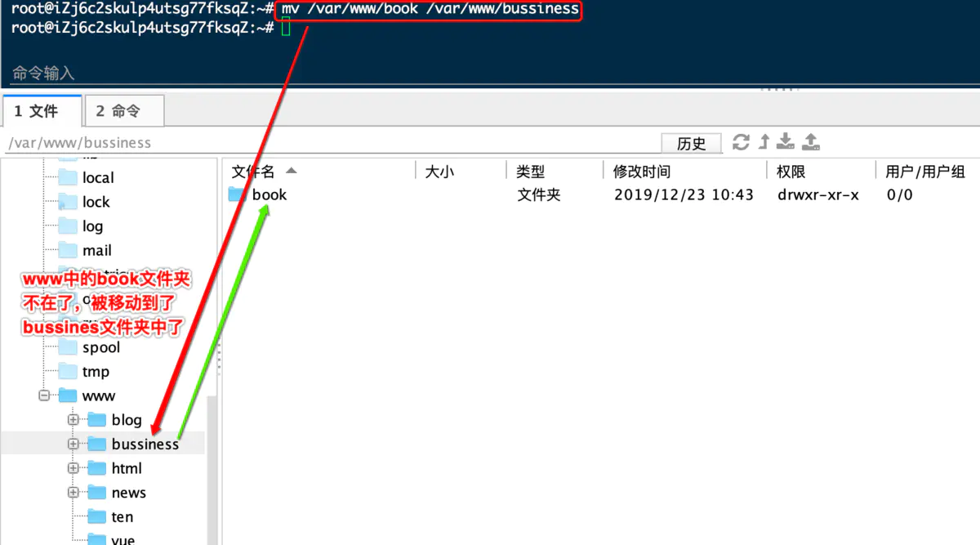The width and height of the screenshot is (980, 545).
Task: Select the local tree item label
Action: tap(98, 177)
